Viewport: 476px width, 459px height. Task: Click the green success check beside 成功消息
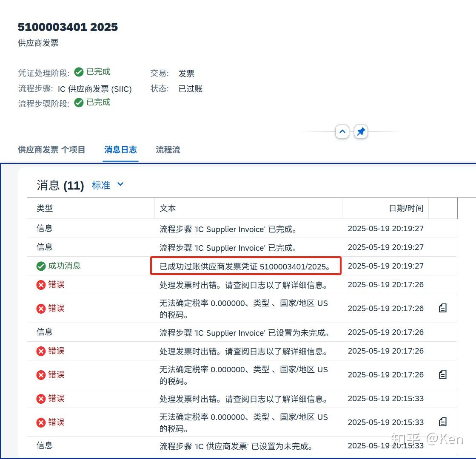pyautogui.click(x=41, y=266)
